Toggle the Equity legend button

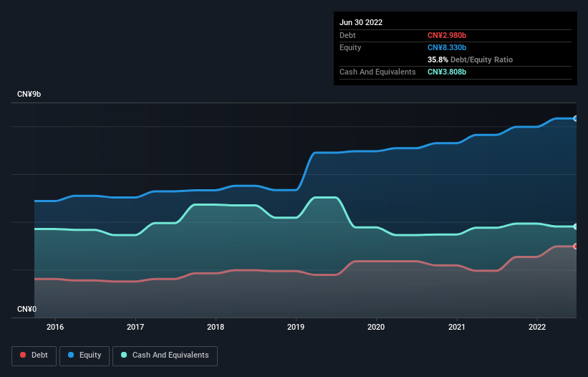85,355
